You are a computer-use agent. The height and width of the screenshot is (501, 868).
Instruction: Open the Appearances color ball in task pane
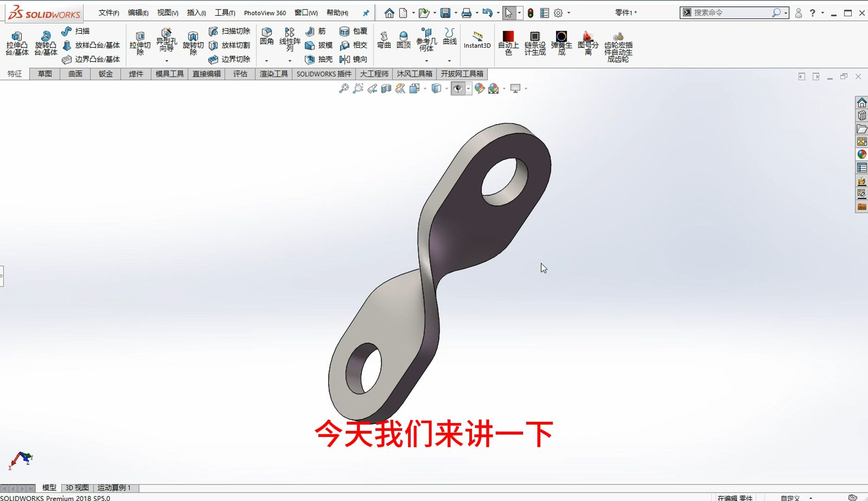click(862, 154)
